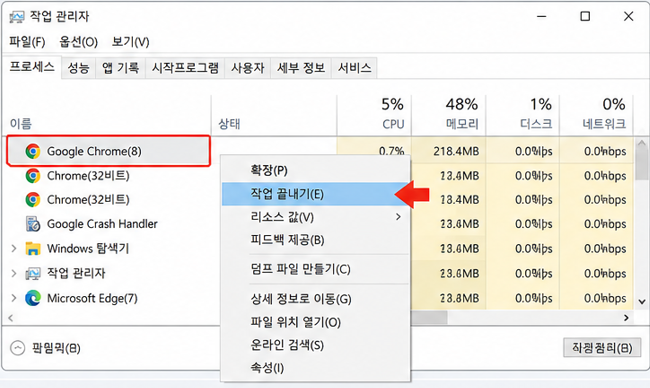650x388 pixels.
Task: Choose 확장(P) in the context menu
Action: coord(316,170)
